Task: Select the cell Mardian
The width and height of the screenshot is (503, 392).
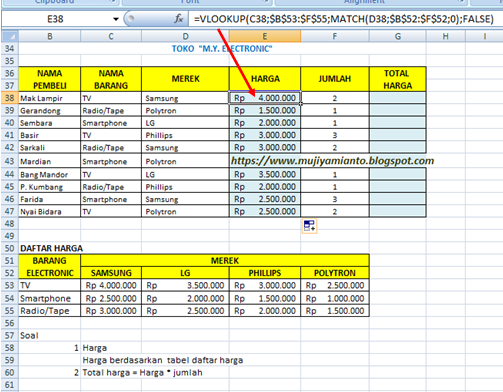Action: coord(49,161)
